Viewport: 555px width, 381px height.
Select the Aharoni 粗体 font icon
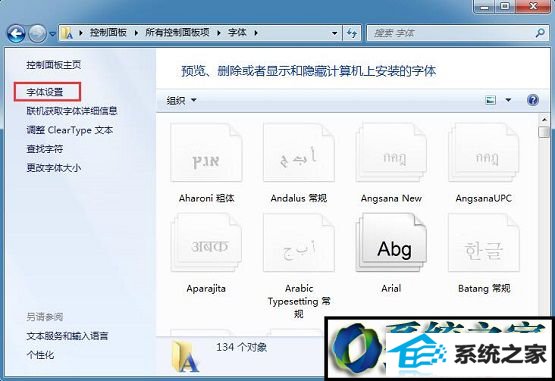[206, 153]
